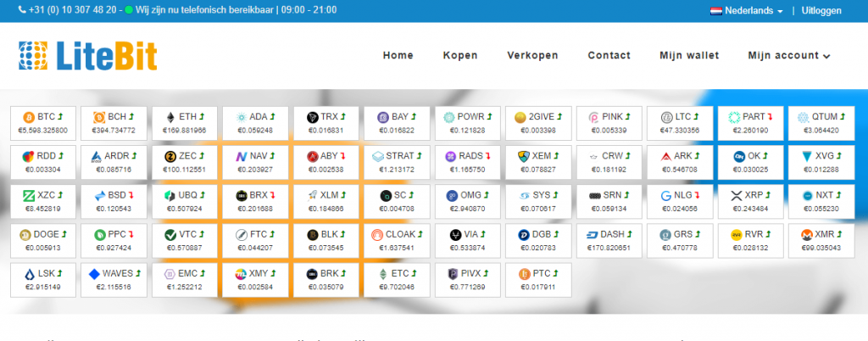Select the Ripple XRP icon
Screen dimensions: 868x341
(737, 195)
